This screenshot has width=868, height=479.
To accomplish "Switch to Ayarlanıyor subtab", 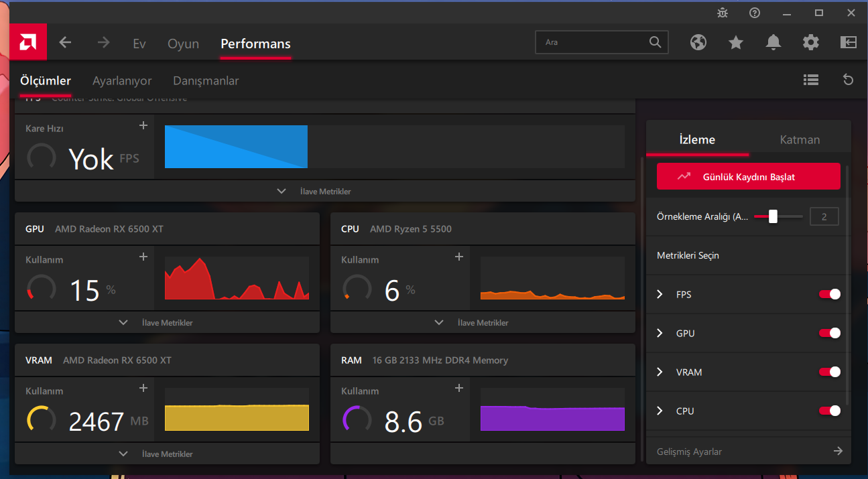I will coord(122,80).
